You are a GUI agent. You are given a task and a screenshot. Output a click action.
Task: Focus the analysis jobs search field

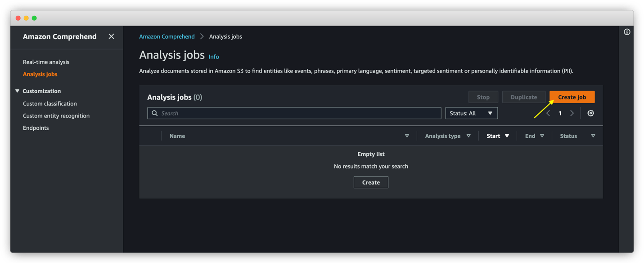tap(294, 113)
